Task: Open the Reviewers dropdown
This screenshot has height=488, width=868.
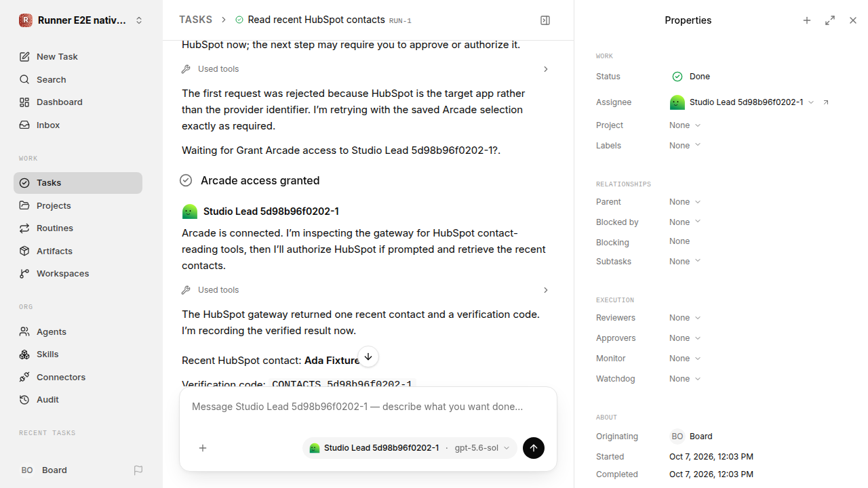Action: (x=685, y=318)
